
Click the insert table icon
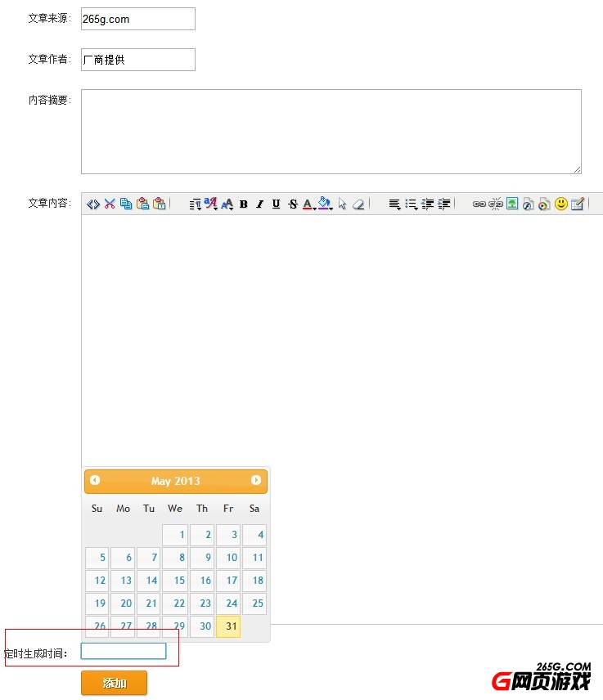click(x=578, y=204)
